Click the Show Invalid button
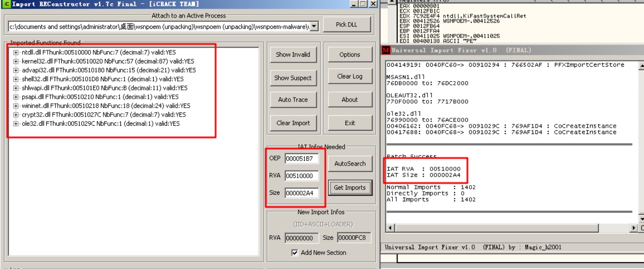644x269 pixels. tap(293, 55)
